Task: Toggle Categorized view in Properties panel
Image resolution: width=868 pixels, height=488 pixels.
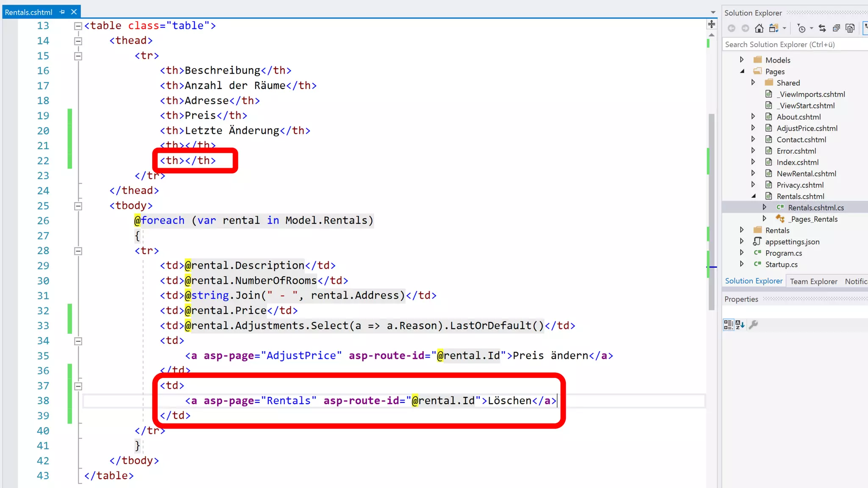Action: tap(728, 325)
